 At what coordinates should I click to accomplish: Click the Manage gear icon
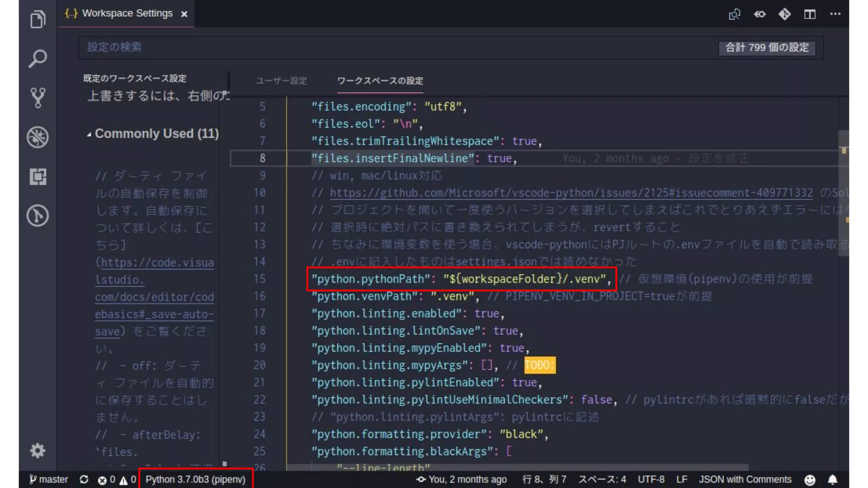[38, 450]
